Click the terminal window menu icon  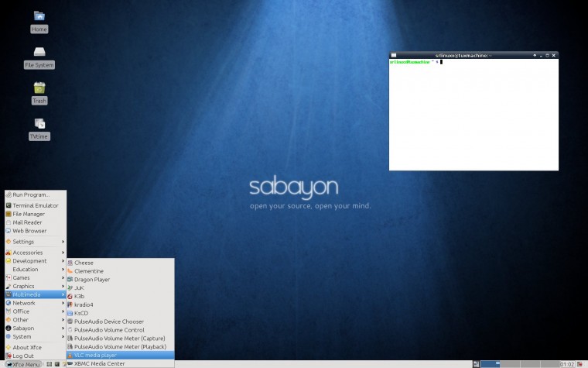(394, 55)
